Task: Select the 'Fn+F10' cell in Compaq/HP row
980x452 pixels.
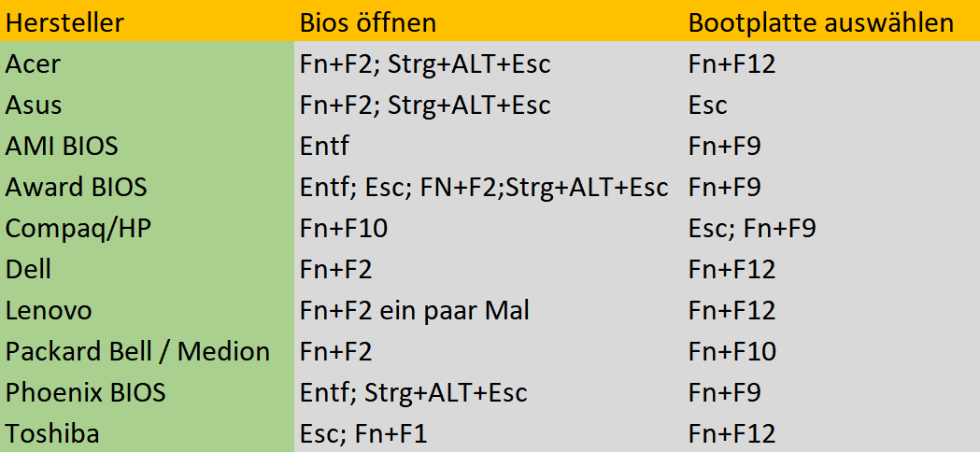Action: tap(344, 228)
